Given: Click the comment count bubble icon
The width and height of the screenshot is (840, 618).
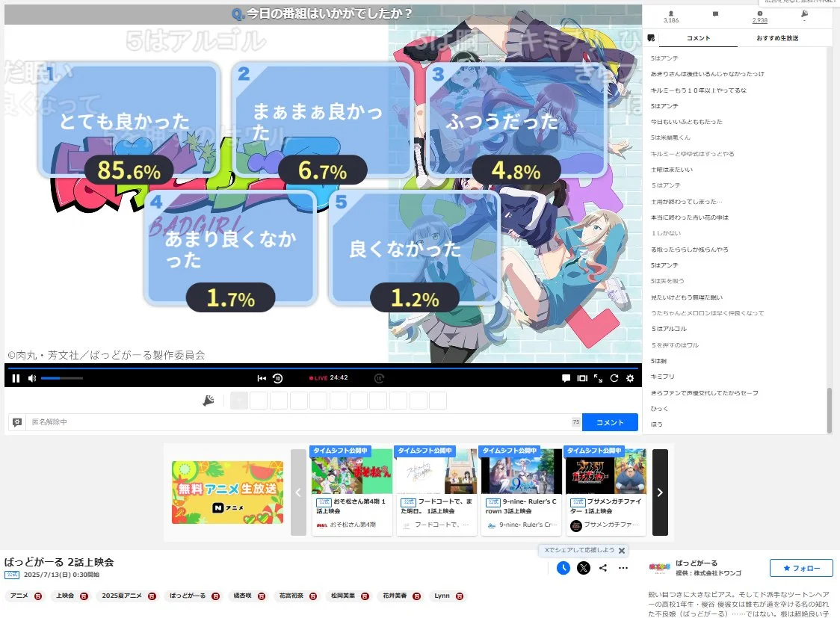Looking at the screenshot, I should pyautogui.click(x=715, y=14).
